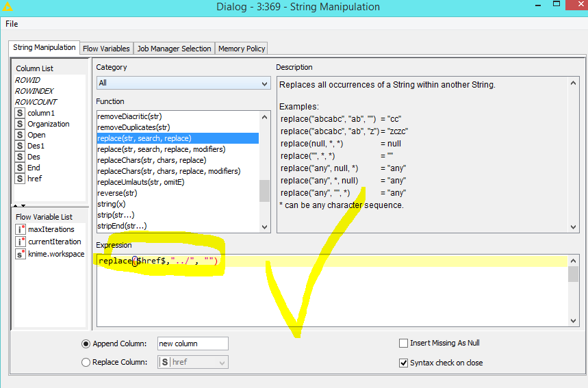
Task: Select the Replace Column radio button
Action: click(86, 362)
